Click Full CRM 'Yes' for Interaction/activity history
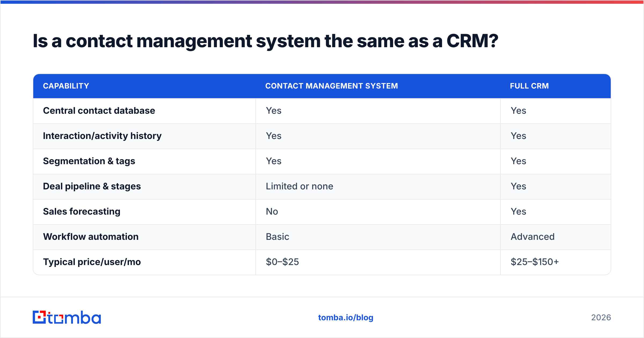 point(518,136)
